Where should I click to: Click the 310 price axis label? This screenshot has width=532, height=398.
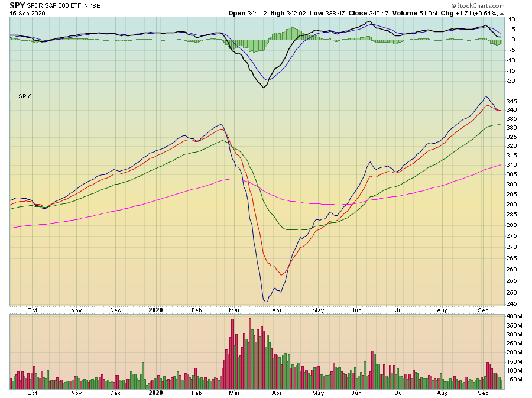point(512,165)
